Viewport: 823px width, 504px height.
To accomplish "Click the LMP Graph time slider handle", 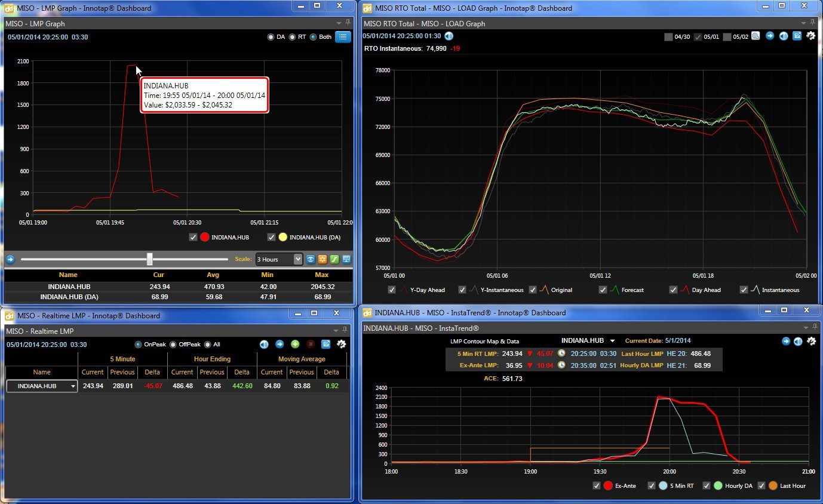I will point(150,259).
